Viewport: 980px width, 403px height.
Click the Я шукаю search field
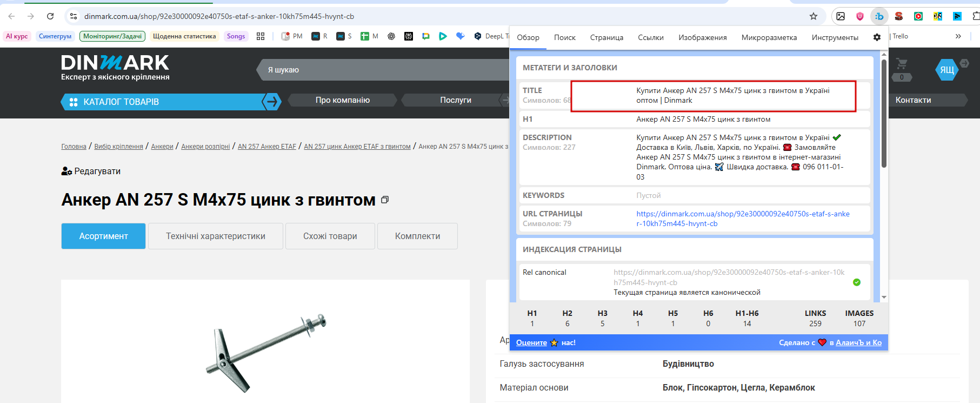(x=384, y=70)
